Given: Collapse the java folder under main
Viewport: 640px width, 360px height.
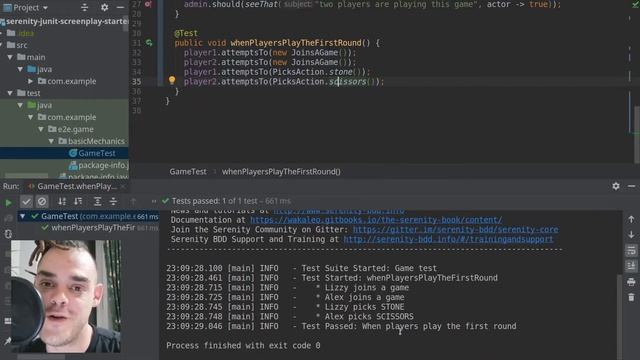Looking at the screenshot, I should 20,69.
